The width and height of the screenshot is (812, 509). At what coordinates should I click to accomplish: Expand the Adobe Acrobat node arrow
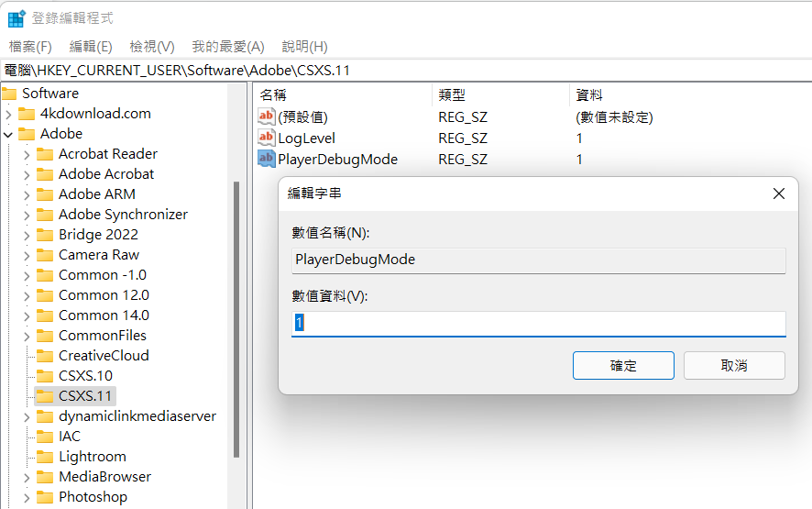27,174
